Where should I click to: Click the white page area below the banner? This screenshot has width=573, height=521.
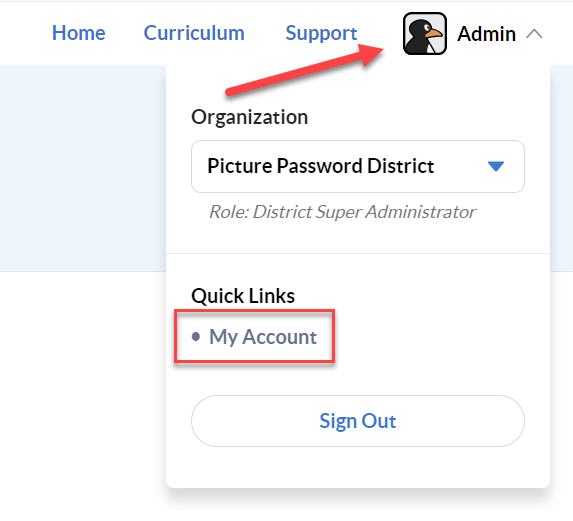pyautogui.click(x=83, y=395)
